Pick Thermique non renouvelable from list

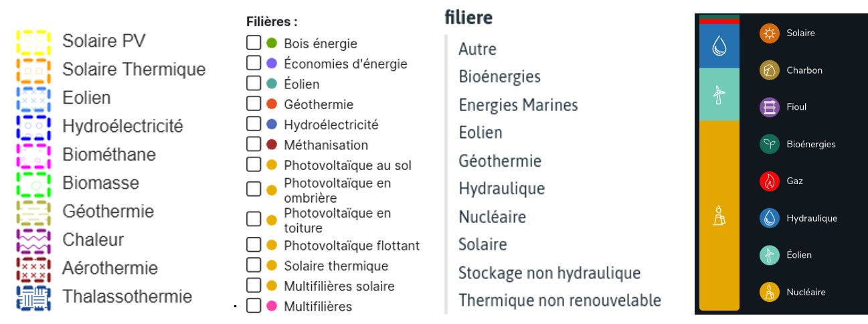click(x=559, y=301)
